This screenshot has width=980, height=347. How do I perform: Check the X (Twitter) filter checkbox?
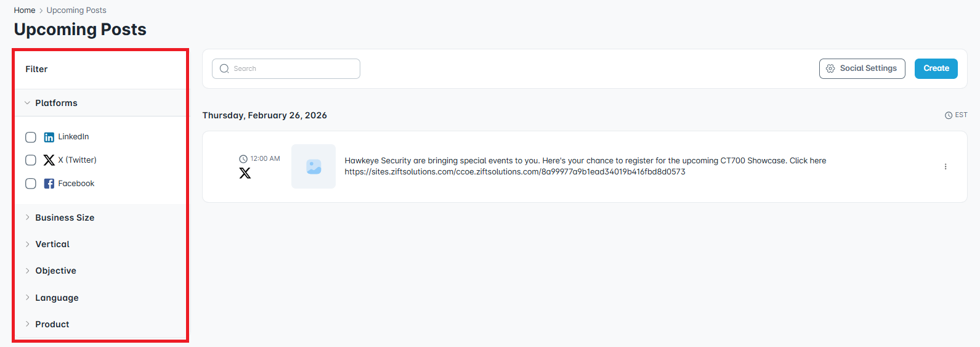31,160
